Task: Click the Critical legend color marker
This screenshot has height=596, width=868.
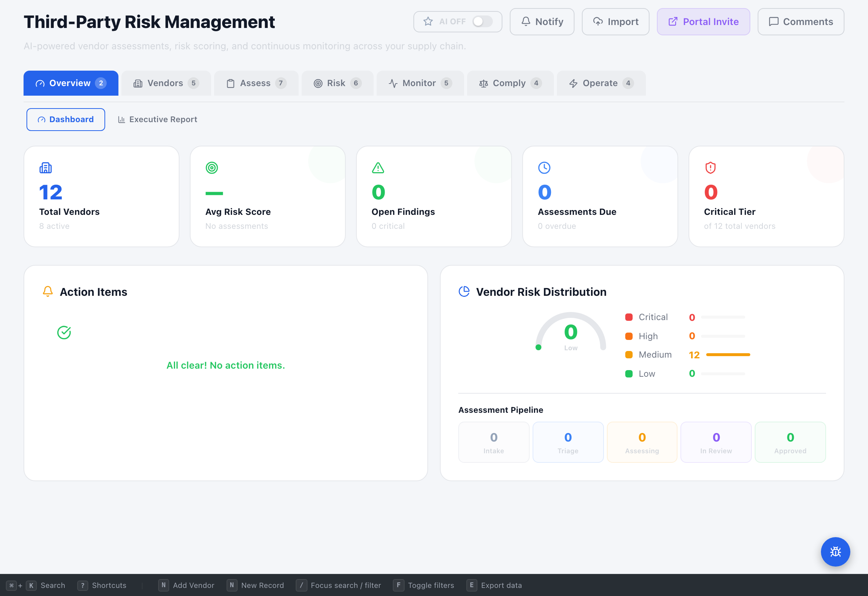Action: [630, 317]
